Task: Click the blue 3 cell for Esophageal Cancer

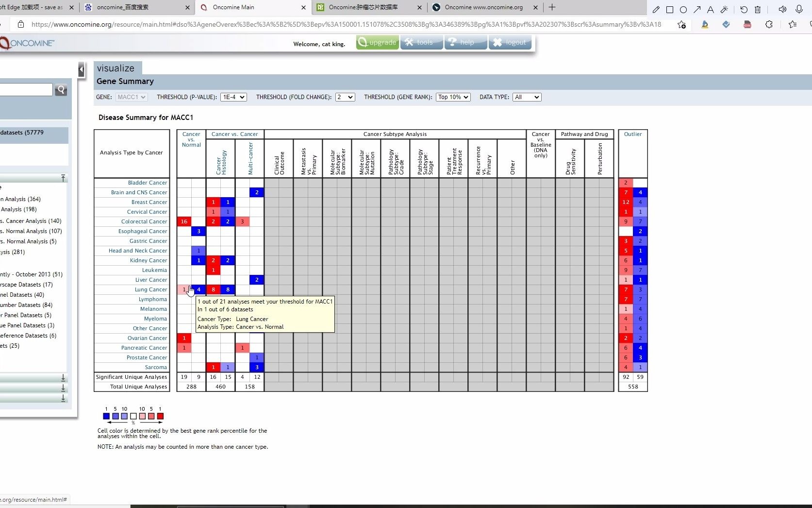Action: [x=199, y=231]
